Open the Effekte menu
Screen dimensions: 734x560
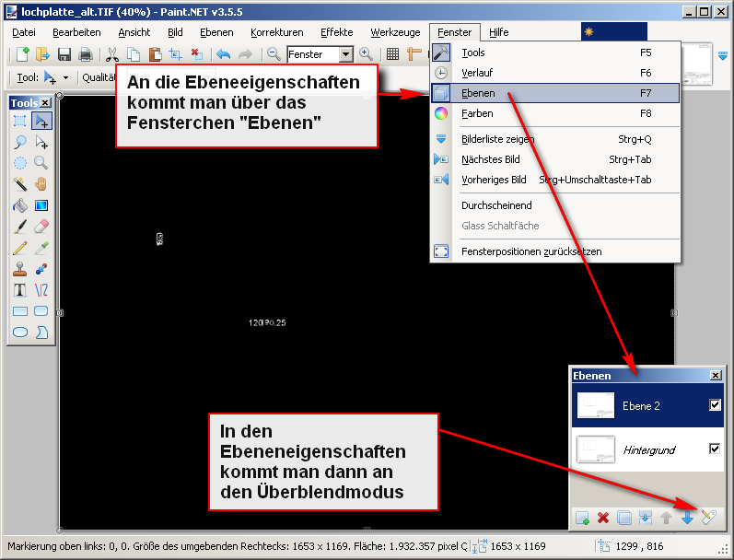coord(337,32)
